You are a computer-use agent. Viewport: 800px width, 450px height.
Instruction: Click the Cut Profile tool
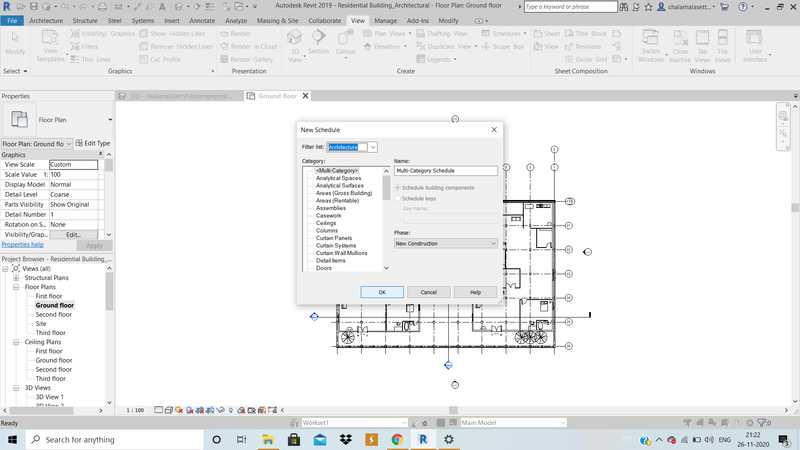click(x=160, y=59)
